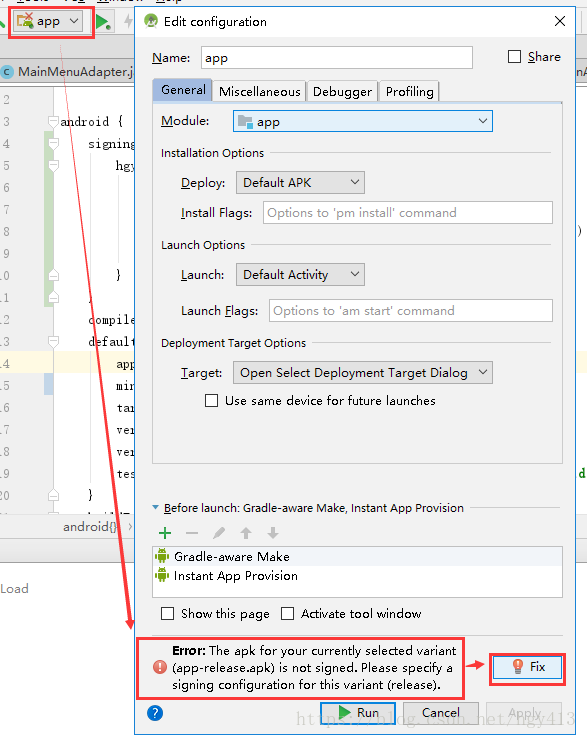Click the red error icon beside message

point(160,667)
